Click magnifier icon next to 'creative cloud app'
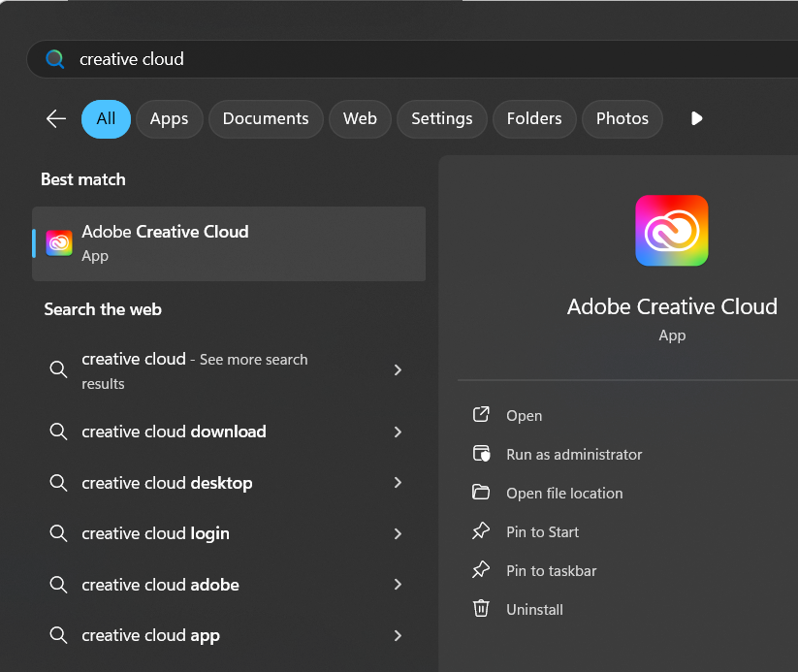The width and height of the screenshot is (798, 672). point(58,635)
